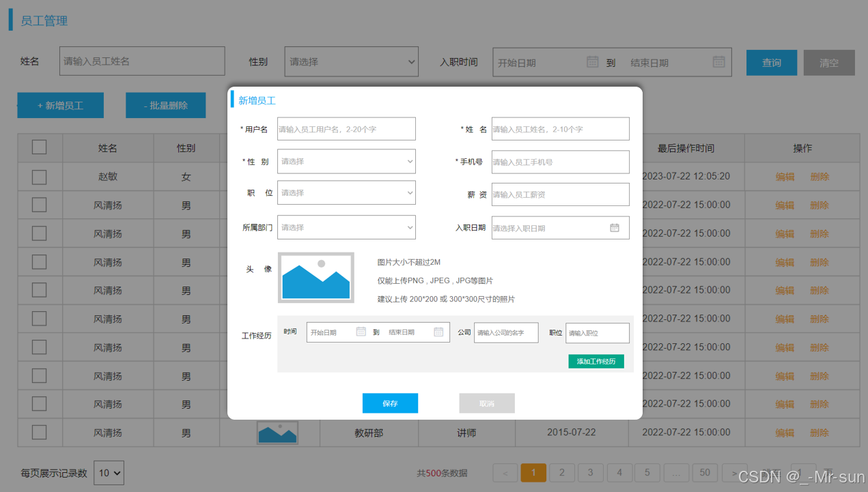Click the previous page arrow

click(x=505, y=472)
